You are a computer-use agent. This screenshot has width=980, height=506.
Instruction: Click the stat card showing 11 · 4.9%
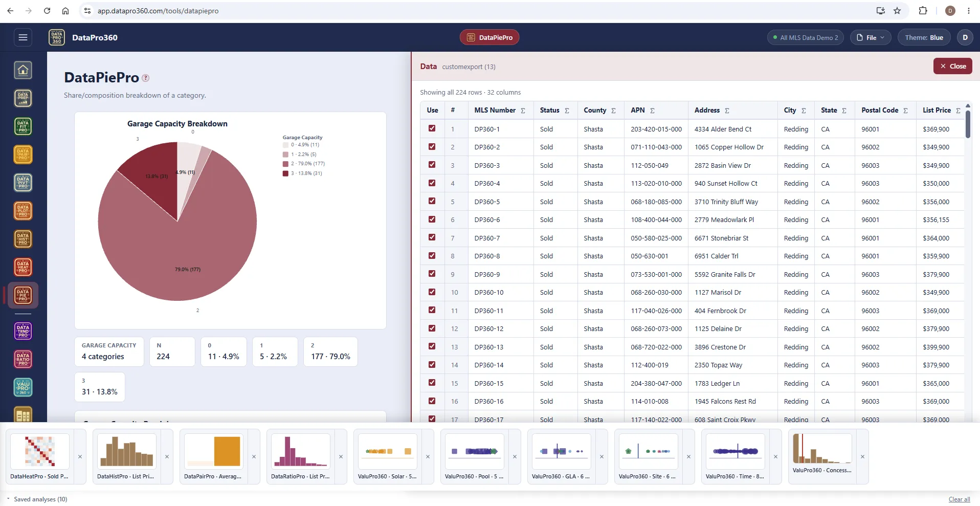[x=224, y=351]
